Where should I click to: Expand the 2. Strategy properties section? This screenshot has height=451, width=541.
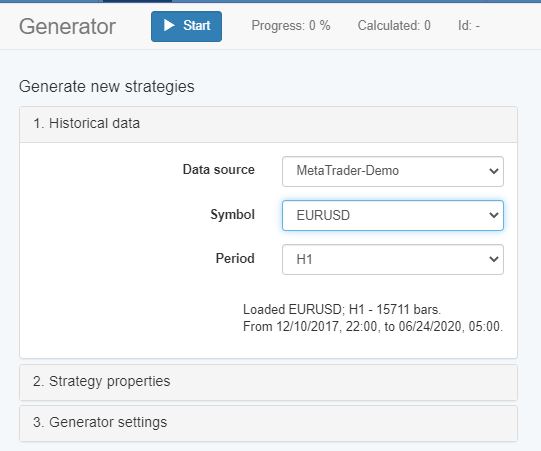tap(268, 382)
